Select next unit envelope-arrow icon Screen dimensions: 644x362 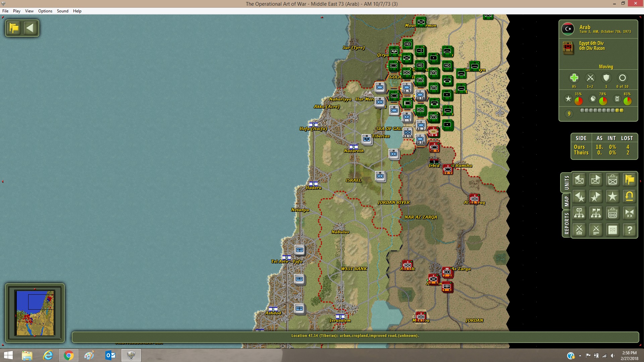[596, 180]
